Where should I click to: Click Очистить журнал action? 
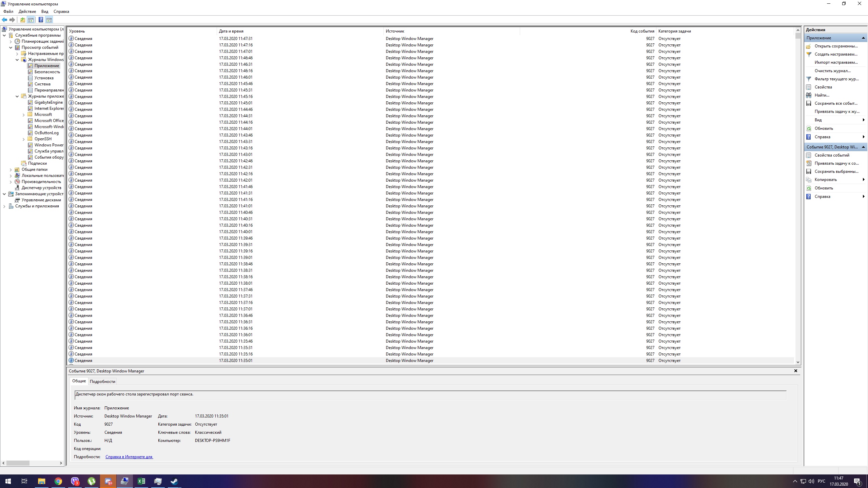832,71
